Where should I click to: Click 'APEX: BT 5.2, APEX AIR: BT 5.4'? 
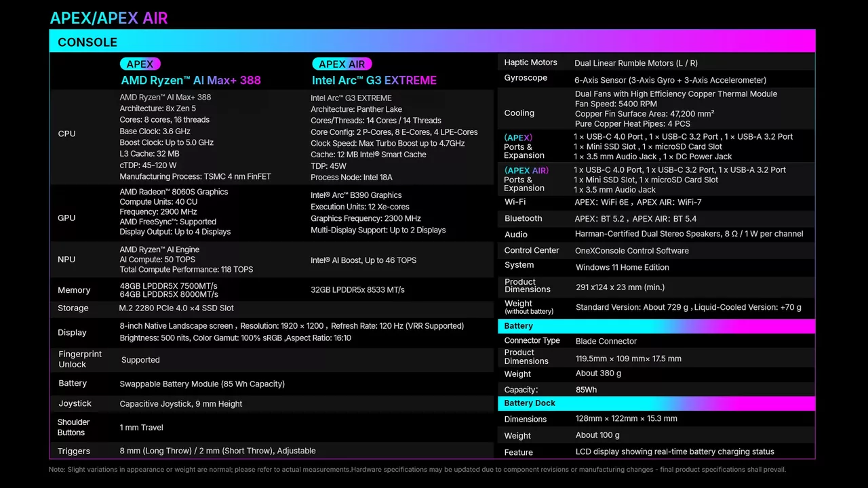click(635, 219)
